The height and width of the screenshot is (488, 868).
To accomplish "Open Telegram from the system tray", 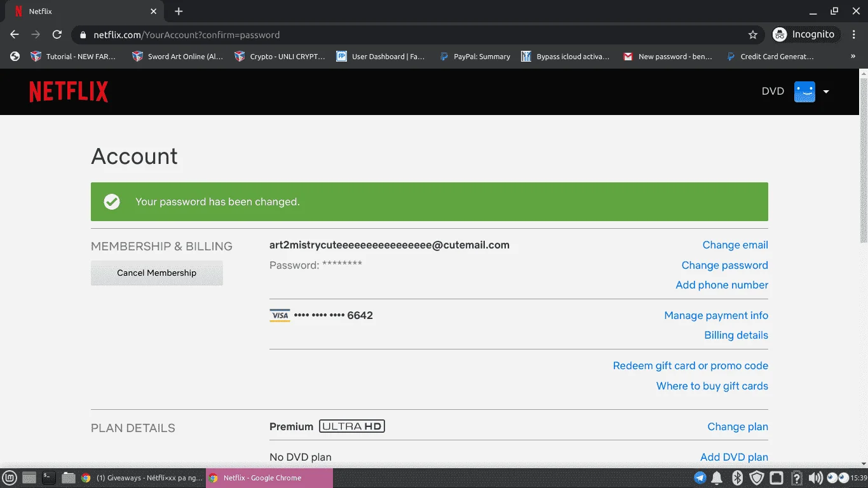I will (x=700, y=478).
